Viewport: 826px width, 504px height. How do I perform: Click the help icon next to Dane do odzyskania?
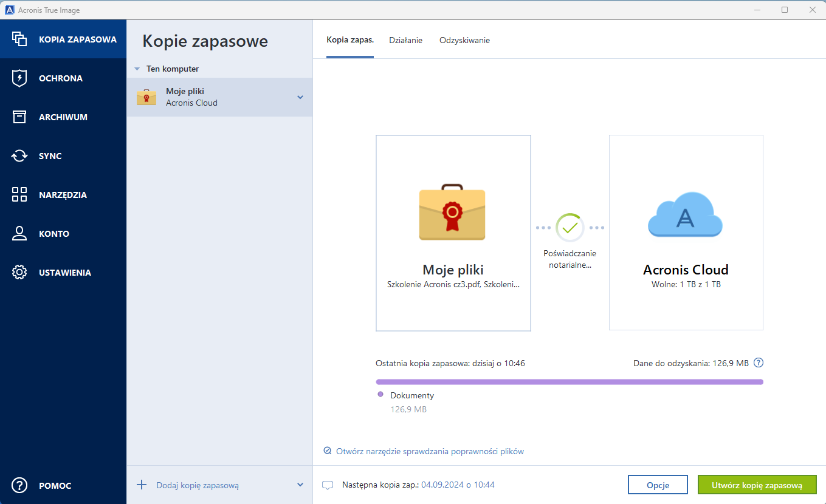coord(758,363)
